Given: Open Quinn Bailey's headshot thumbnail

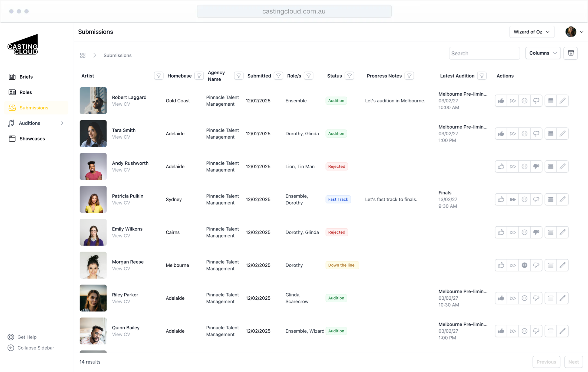Looking at the screenshot, I should pos(93,331).
